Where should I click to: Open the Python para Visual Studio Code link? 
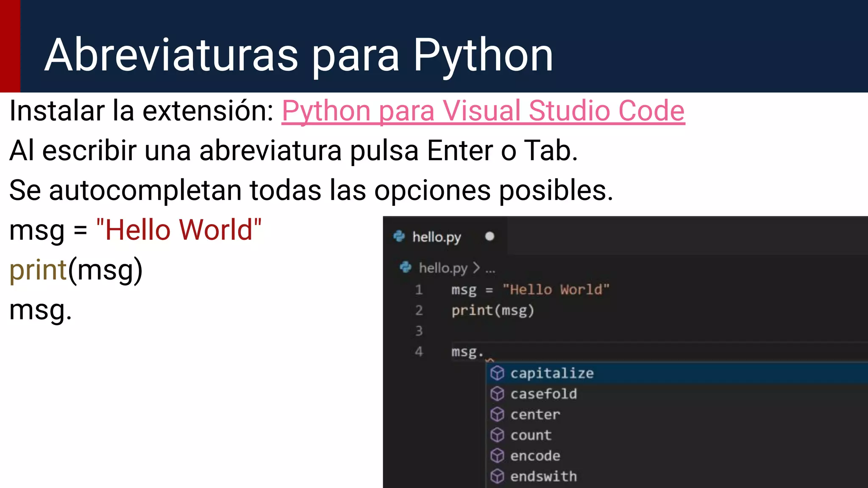point(483,111)
